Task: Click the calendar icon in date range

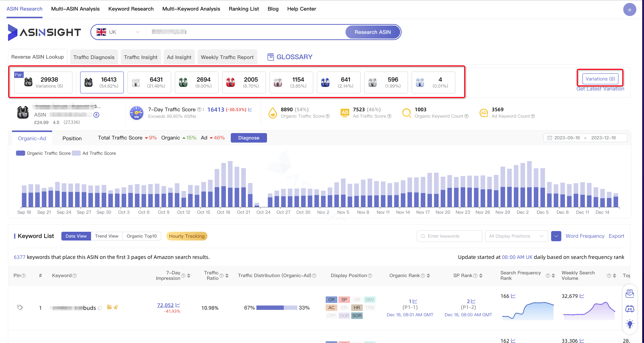Action: (x=549, y=138)
